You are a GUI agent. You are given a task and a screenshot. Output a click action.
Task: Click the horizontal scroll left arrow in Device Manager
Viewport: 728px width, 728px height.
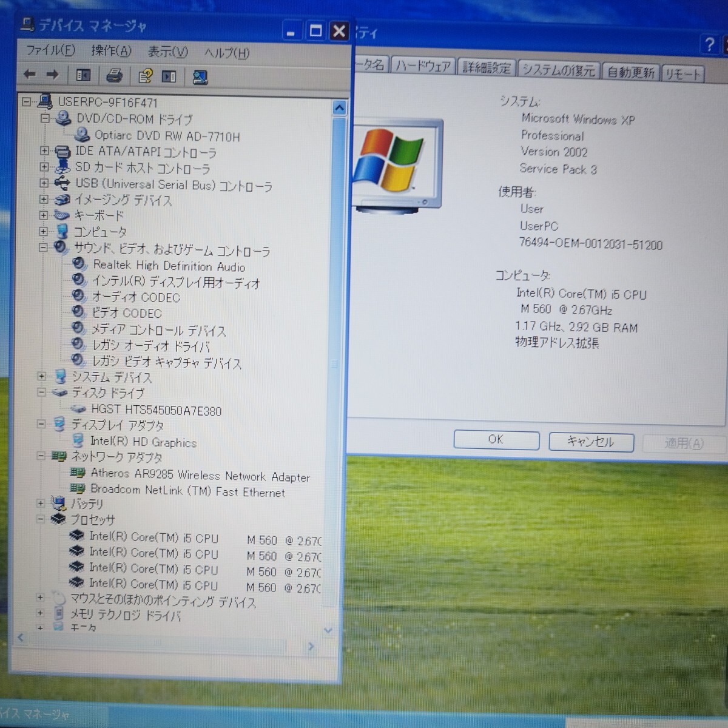(21, 638)
